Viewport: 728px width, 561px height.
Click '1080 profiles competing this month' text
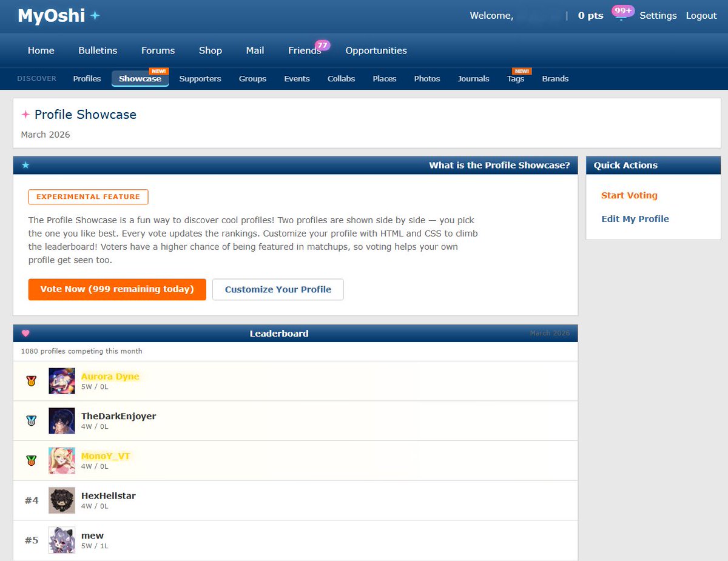pos(82,351)
